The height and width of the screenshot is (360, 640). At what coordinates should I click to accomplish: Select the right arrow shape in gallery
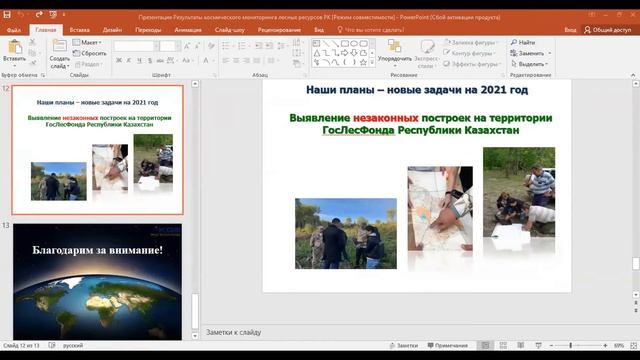344,53
